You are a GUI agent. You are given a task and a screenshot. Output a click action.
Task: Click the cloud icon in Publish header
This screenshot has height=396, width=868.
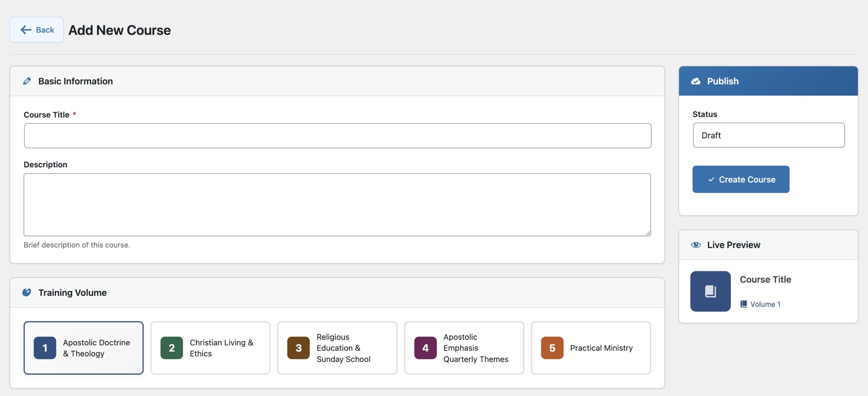point(695,81)
